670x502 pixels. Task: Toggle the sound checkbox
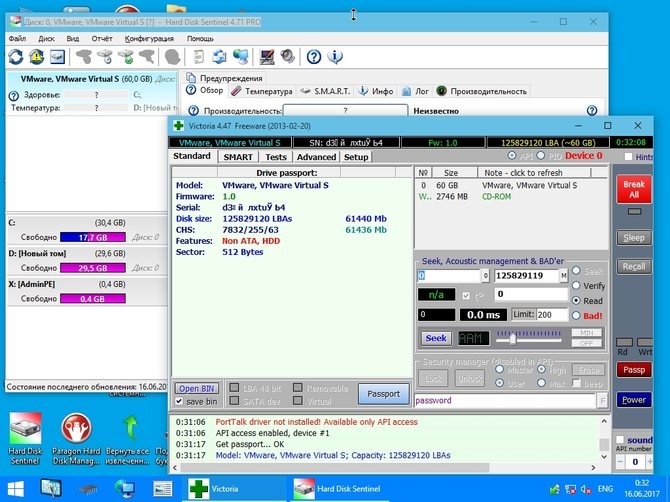[620, 440]
